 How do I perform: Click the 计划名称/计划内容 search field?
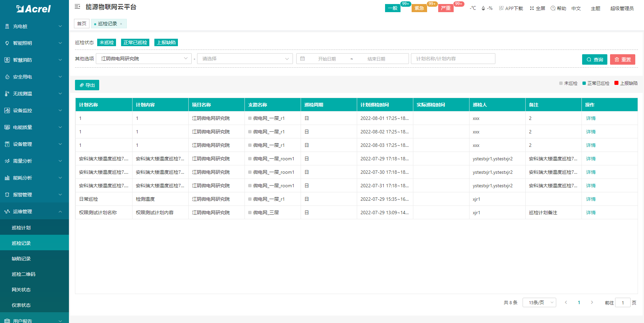tap(453, 59)
